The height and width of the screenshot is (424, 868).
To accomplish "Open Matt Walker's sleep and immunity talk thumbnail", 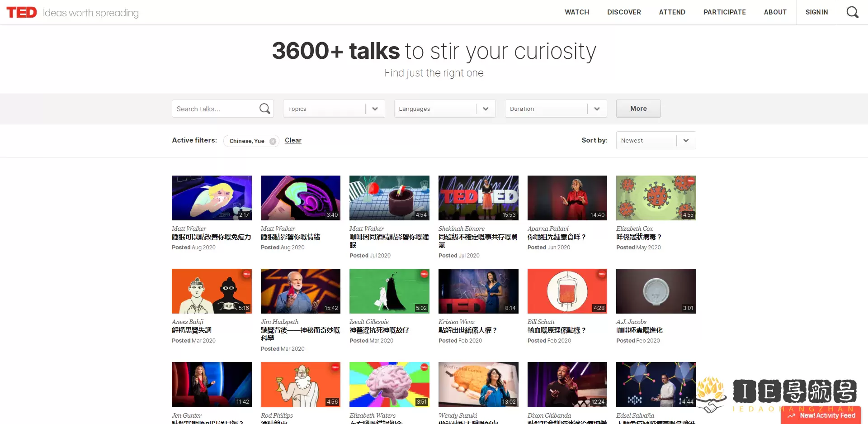I will point(212,198).
